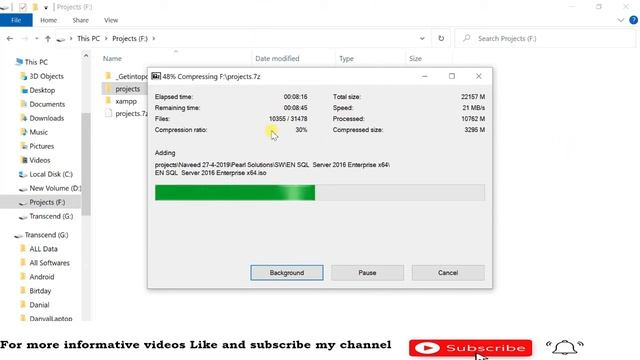Open Android folder
This screenshot has height=360, width=640.
coord(42,277)
